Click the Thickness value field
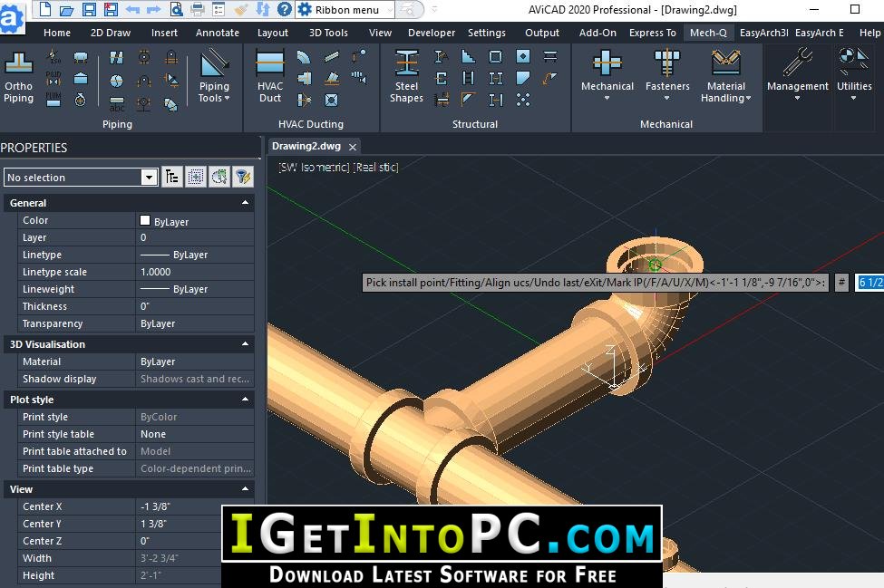The height and width of the screenshot is (588, 884). pyautogui.click(x=195, y=306)
